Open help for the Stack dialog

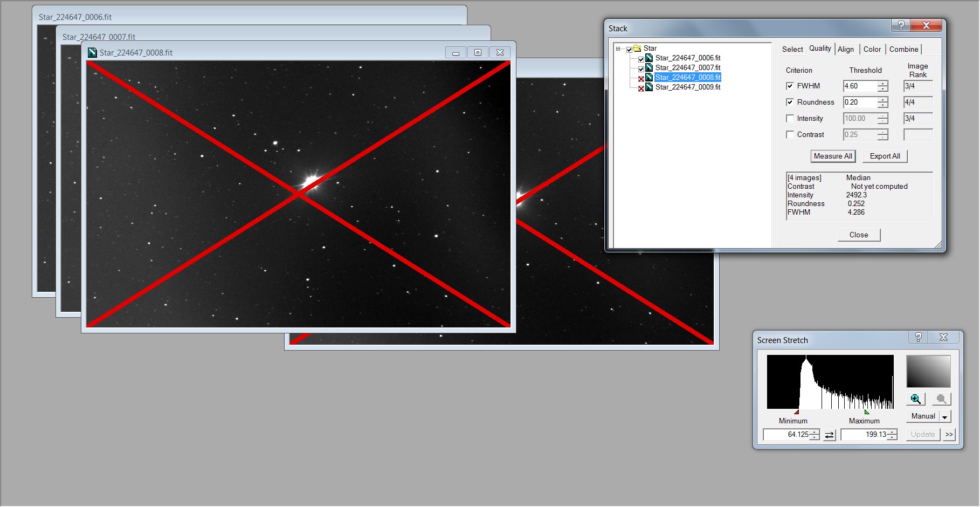[x=901, y=25]
